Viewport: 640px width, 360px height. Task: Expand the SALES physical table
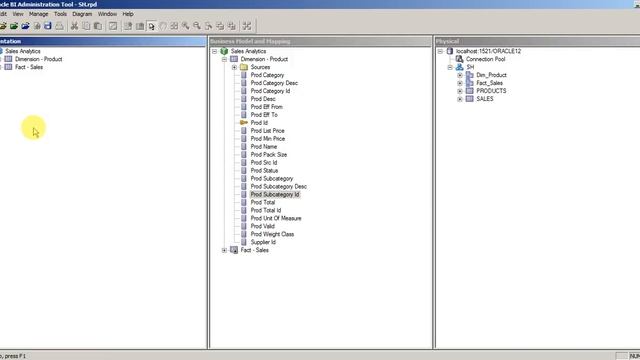[460, 99]
